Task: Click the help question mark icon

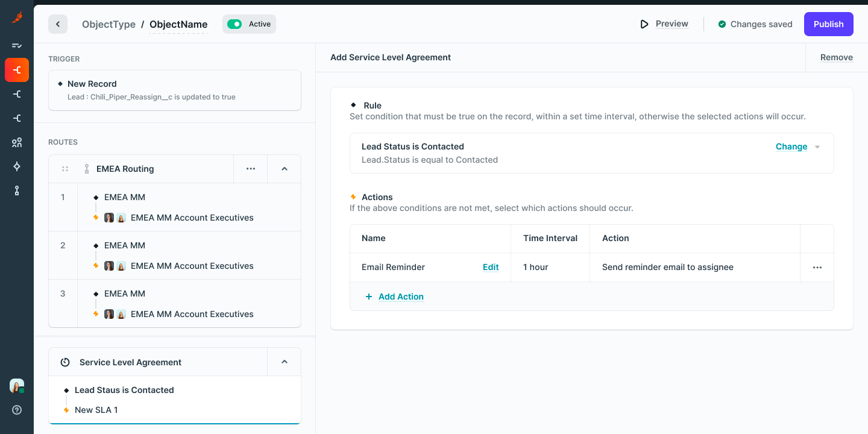Action: pyautogui.click(x=17, y=410)
